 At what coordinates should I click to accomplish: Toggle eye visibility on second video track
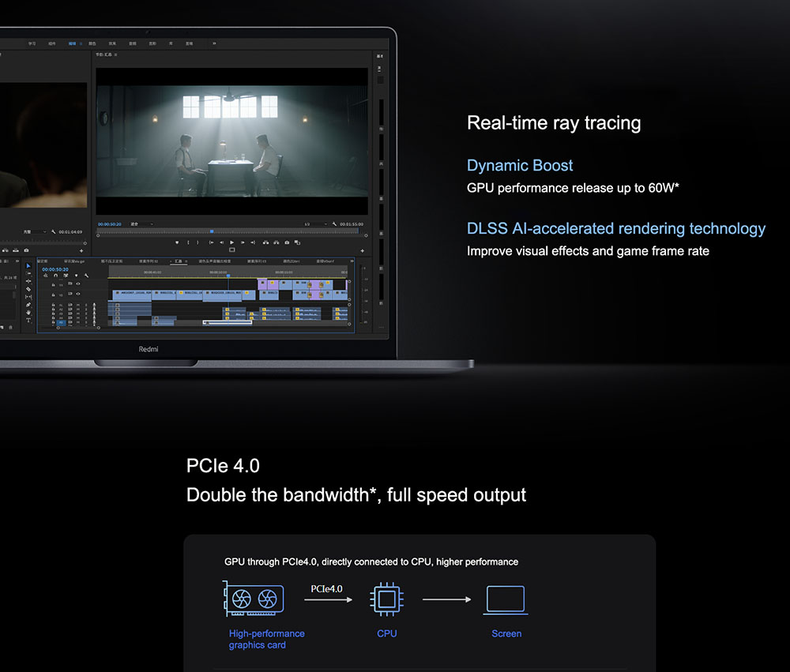[x=78, y=294]
